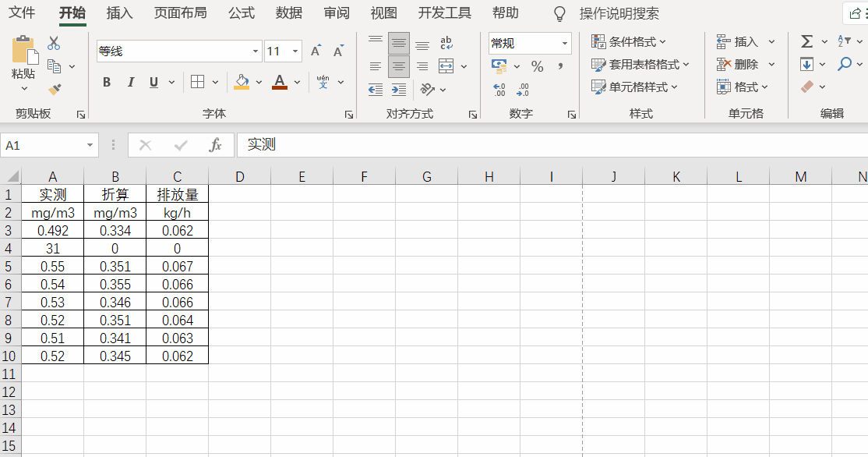This screenshot has width=868, height=457.
Task: Open fill color dropdown arrow
Action: point(259,83)
